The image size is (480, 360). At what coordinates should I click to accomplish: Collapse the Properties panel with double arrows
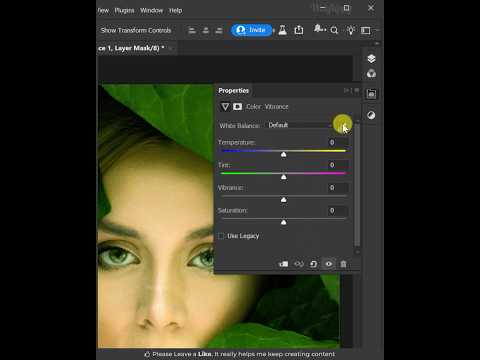[x=348, y=90]
